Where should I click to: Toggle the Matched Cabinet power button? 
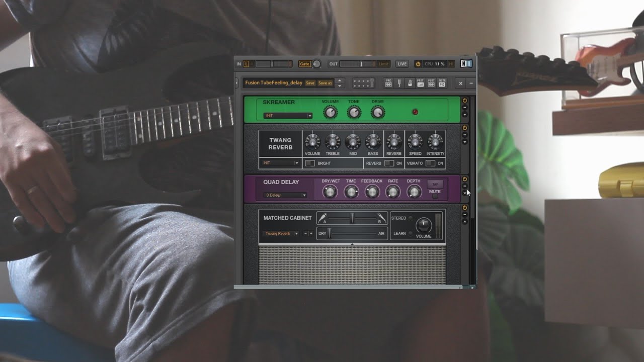464,208
